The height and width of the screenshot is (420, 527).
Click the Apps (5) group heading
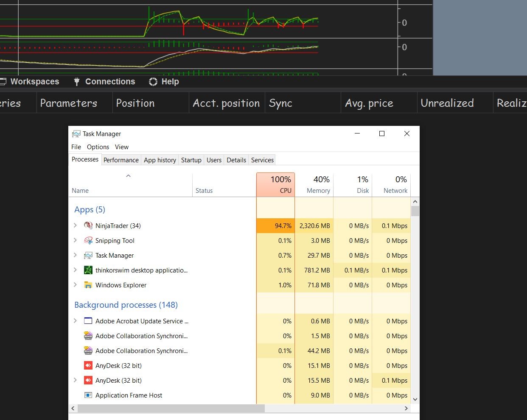[90, 209]
